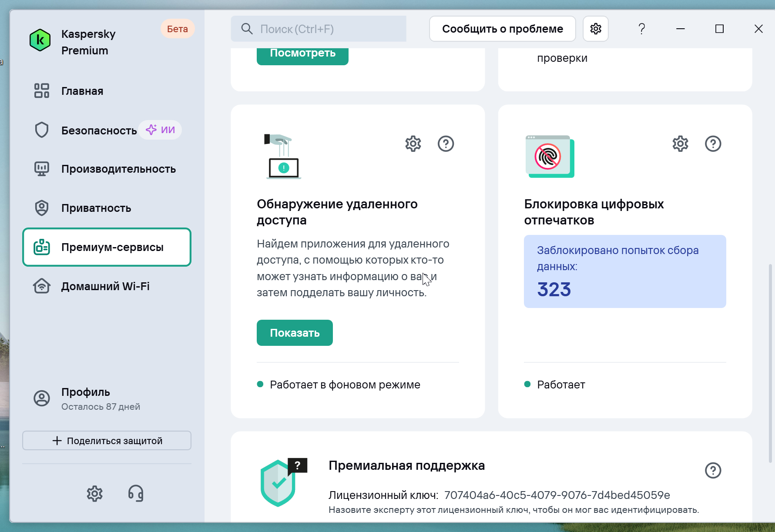Screen dimensions: 775x532
Task: Click the premium support shield icon
Action: coord(283,482)
